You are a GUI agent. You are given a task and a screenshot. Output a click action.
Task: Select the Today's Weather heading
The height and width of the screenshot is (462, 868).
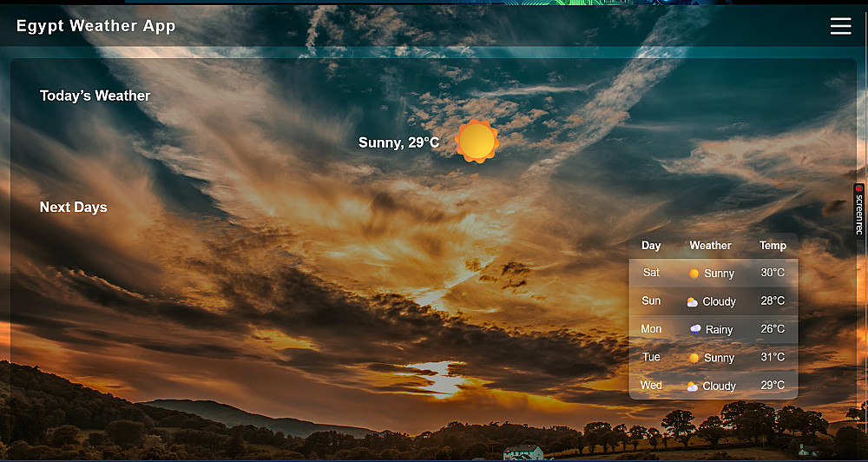pos(95,96)
